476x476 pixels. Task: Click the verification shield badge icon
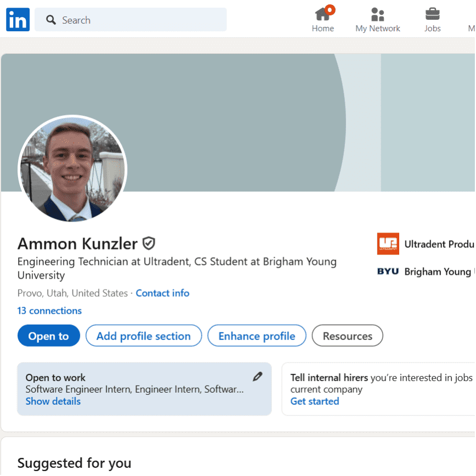pos(149,243)
